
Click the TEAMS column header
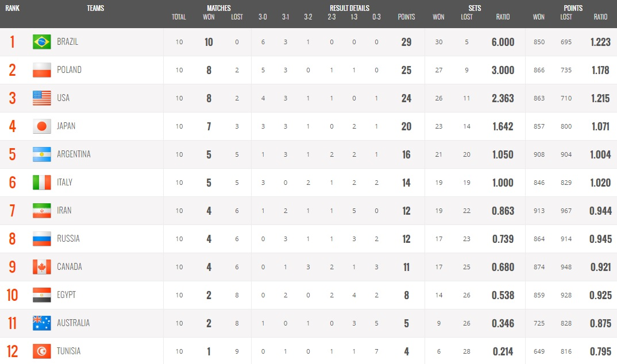tap(95, 8)
